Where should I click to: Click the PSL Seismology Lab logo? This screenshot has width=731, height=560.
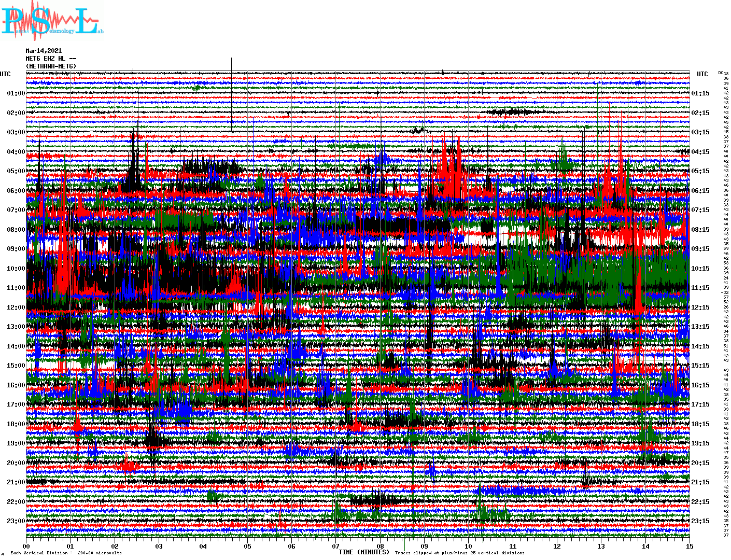click(52, 21)
